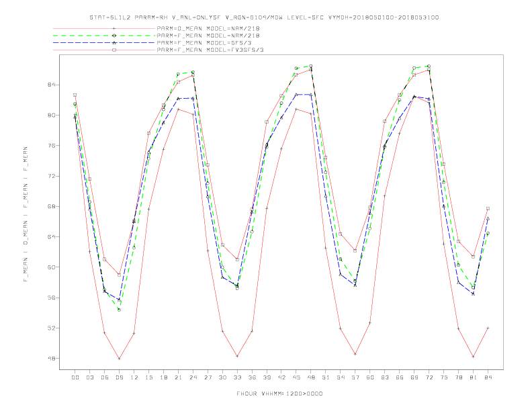Click the chart title starting with STAT=SL1L2
This screenshot has height=411, width=532.
(x=264, y=17)
